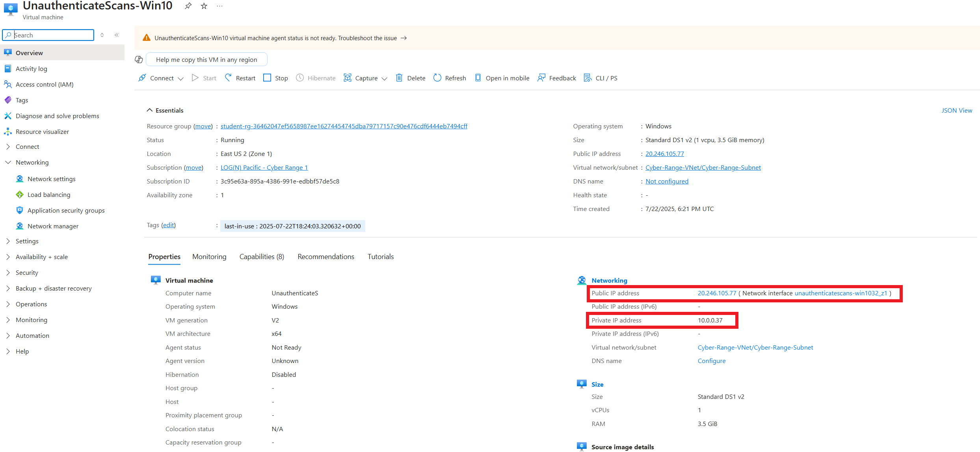Open the Tutorials tab

(x=381, y=257)
